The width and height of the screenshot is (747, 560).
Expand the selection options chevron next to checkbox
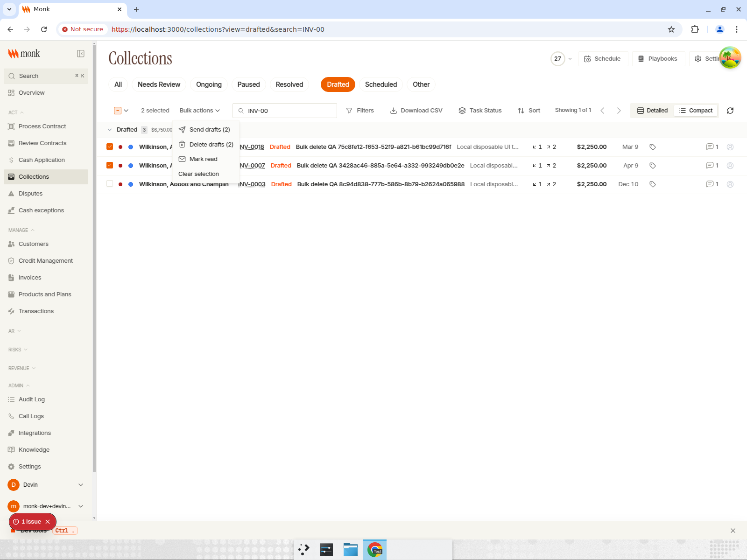pyautogui.click(x=126, y=111)
